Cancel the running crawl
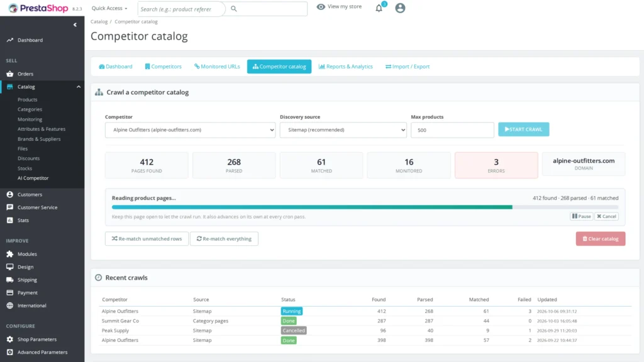The image size is (644, 362). (607, 216)
